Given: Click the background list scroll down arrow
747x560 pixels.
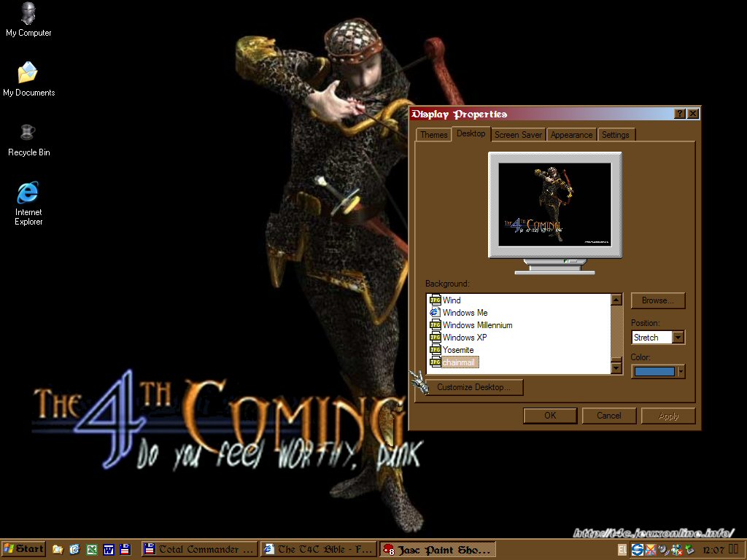Looking at the screenshot, I should (616, 368).
